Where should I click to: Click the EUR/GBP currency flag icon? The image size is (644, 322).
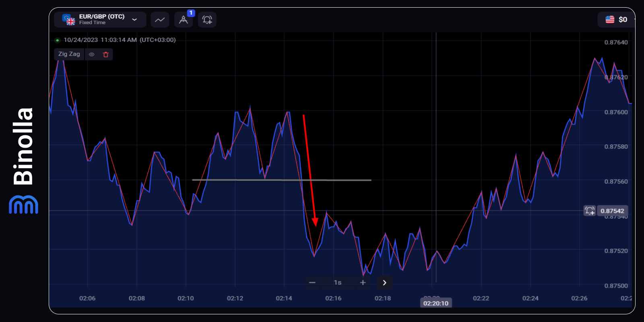point(69,19)
